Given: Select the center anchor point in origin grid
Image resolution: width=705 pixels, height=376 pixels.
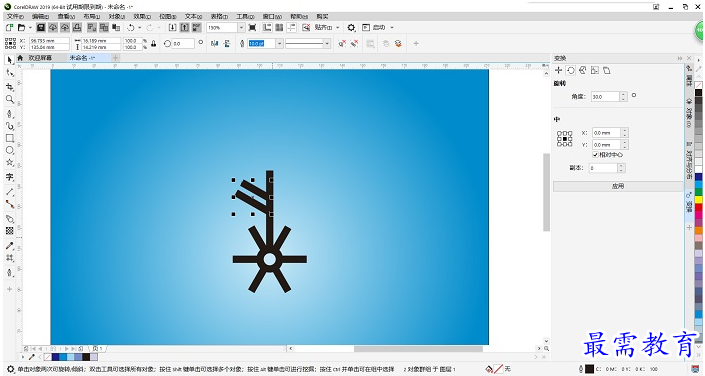Looking at the screenshot, I should [x=565, y=139].
